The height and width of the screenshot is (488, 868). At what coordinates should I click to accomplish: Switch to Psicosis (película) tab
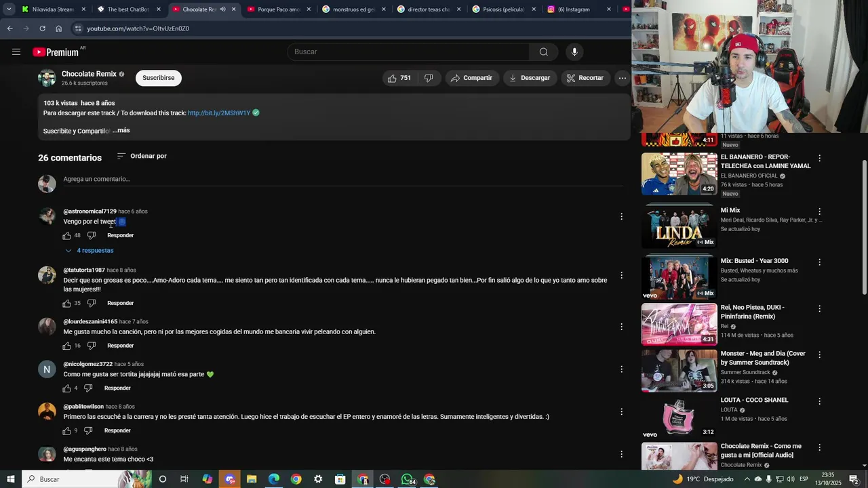pyautogui.click(x=504, y=9)
